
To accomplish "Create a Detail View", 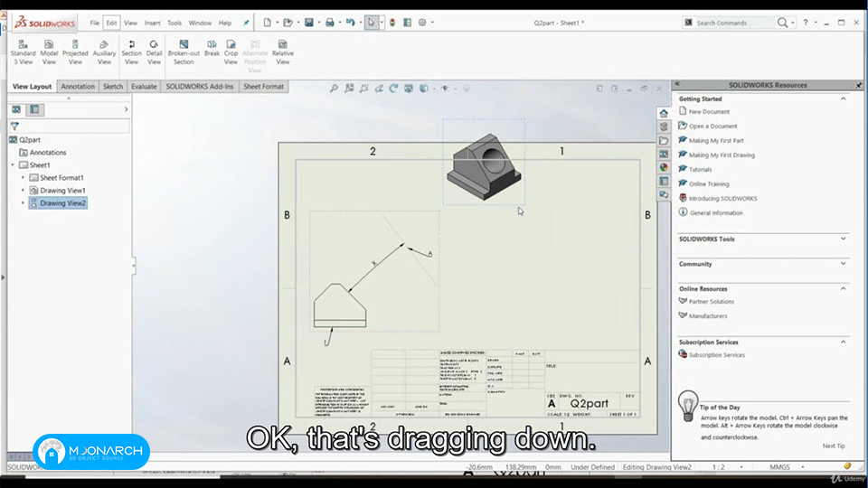I will tap(154, 52).
